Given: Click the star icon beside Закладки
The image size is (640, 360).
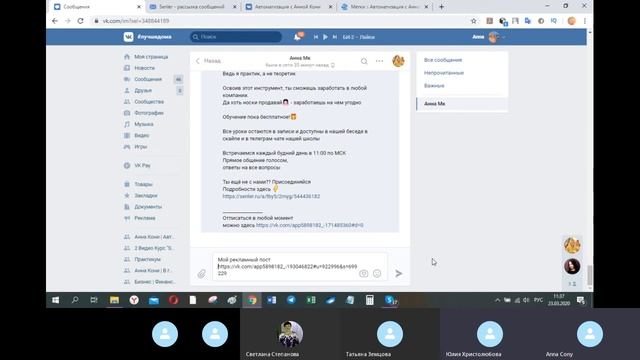Looking at the screenshot, I should click(127, 196).
